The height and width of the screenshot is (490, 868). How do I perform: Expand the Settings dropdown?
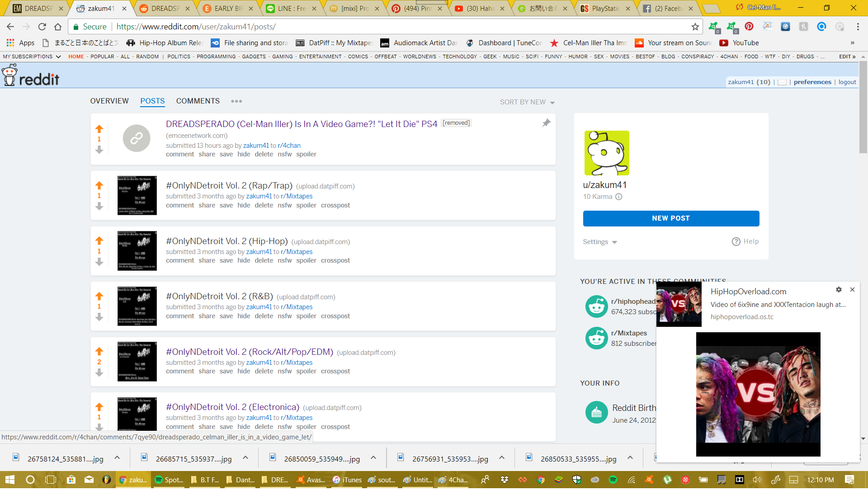[x=600, y=242]
